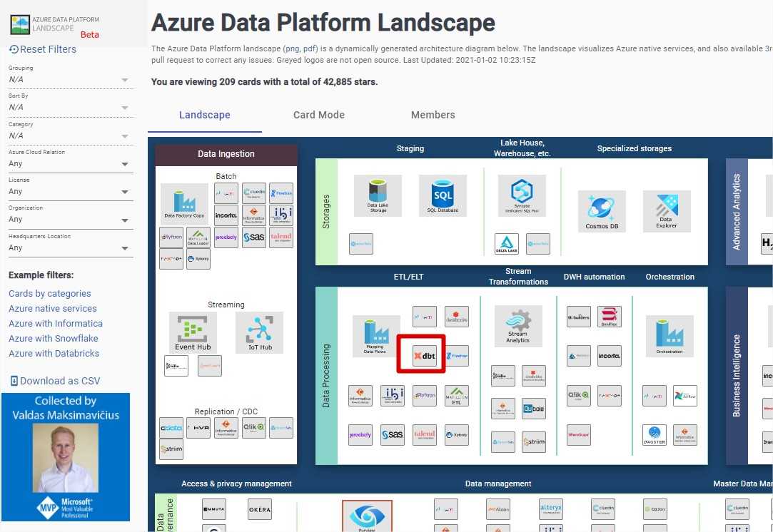
Task: Switch to the Members tab
Action: pos(433,115)
